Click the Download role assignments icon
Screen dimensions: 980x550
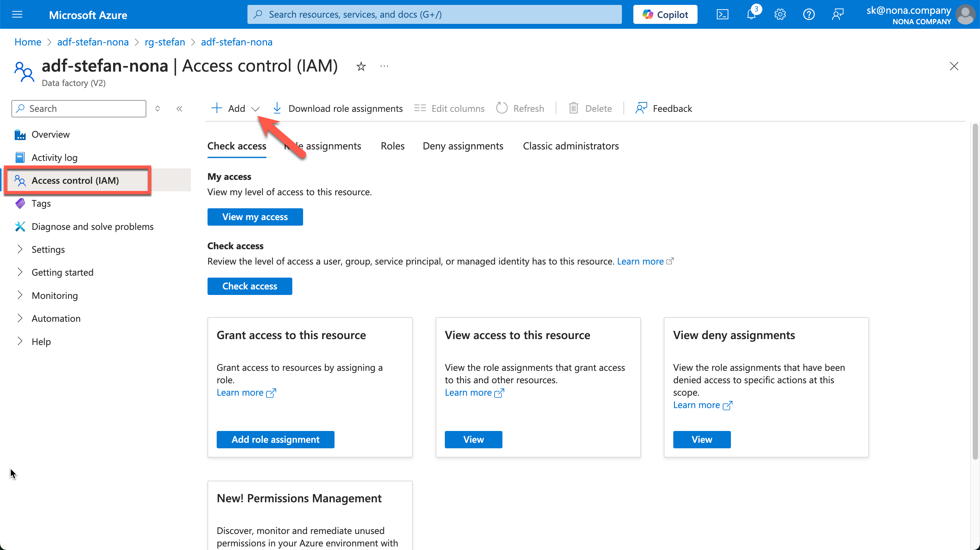point(277,108)
